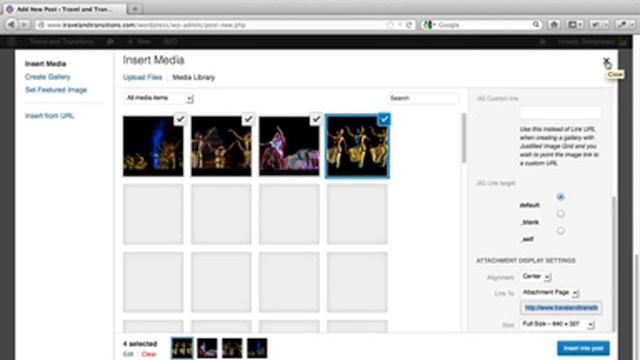Clear the selection with Clear link
This screenshot has width=640, height=360.
click(149, 354)
